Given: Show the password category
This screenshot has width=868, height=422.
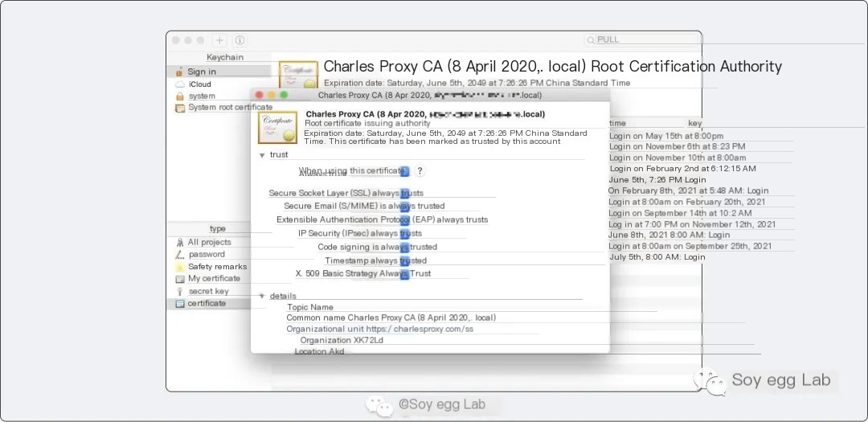Looking at the screenshot, I should coord(209,254).
